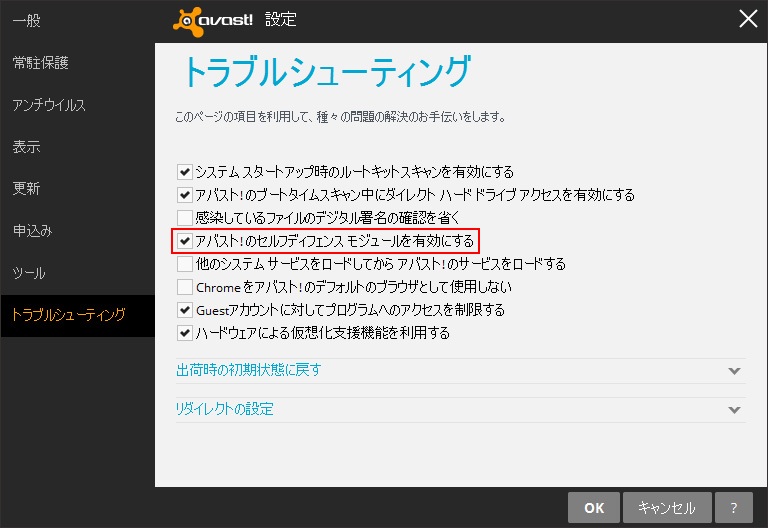The image size is (768, 528).
Task: Expand the リダイレクトの設定 chevron arrow
Action: click(735, 410)
